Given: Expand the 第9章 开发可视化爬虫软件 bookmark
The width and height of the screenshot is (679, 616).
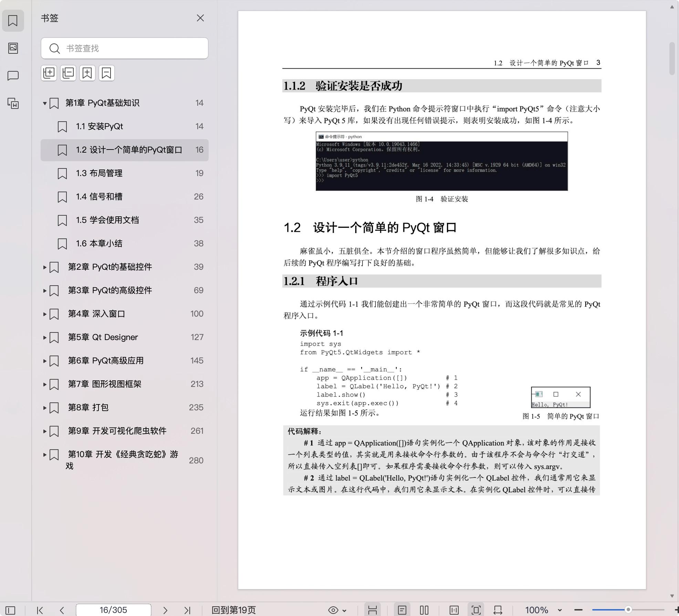Looking at the screenshot, I should [x=45, y=431].
